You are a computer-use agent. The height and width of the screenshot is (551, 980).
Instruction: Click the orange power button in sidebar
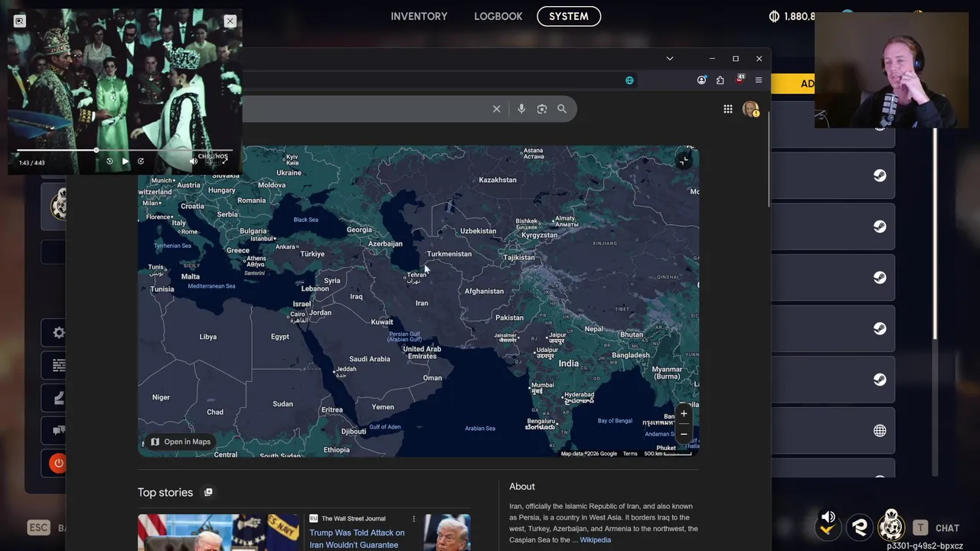pyautogui.click(x=58, y=463)
